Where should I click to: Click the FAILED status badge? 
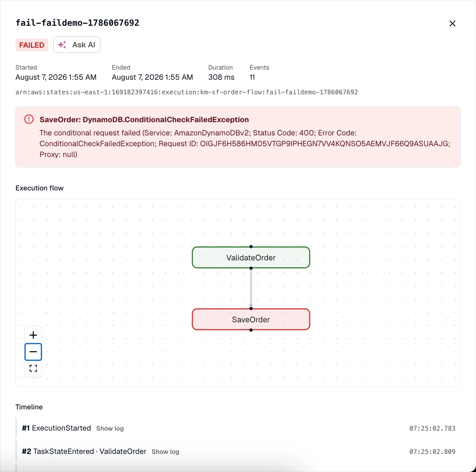click(x=32, y=45)
